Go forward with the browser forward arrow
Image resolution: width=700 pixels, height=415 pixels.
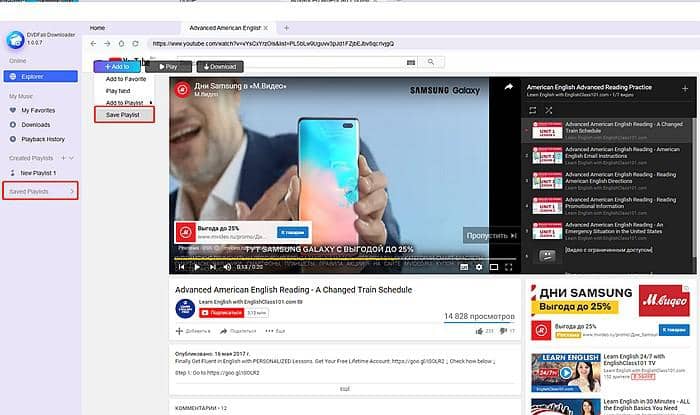pos(107,44)
